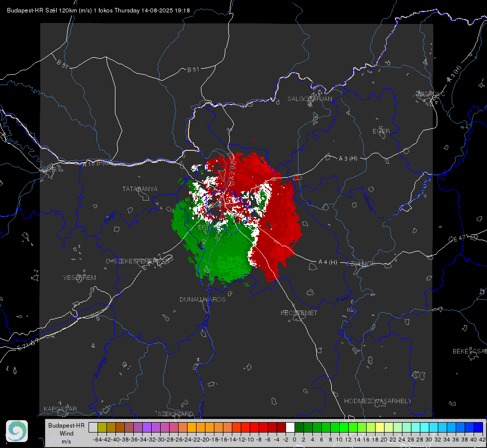Click the Somogy county label
Viewport: 487px width, 448px height.
(99, 367)
